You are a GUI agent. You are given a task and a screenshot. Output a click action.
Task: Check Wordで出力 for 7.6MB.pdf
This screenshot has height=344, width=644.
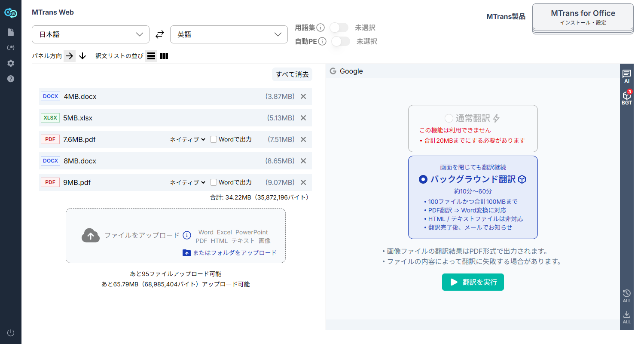[x=214, y=139]
